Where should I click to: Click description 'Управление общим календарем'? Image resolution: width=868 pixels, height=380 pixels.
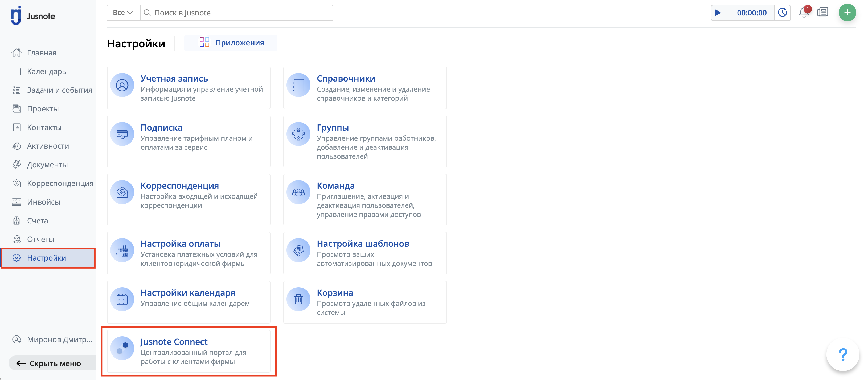[195, 304]
